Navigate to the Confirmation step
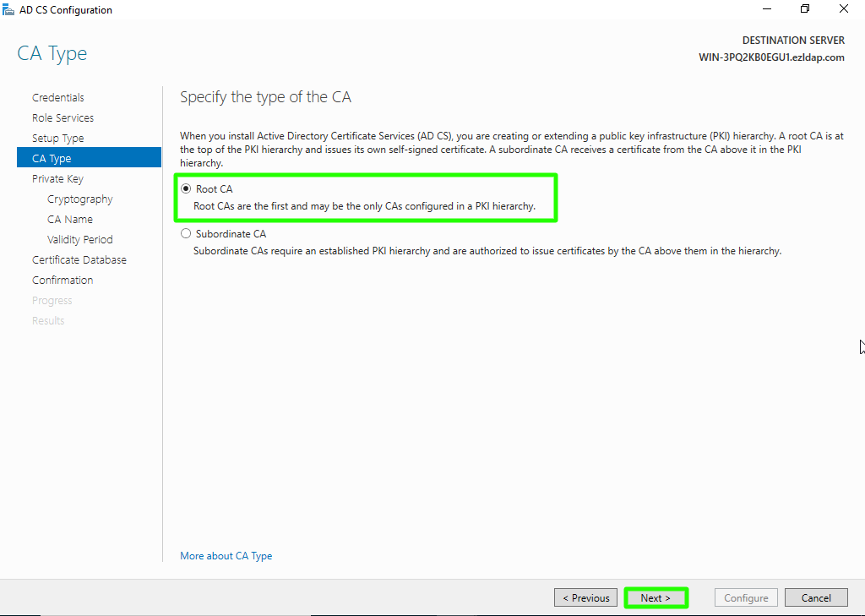865x616 pixels. (63, 281)
